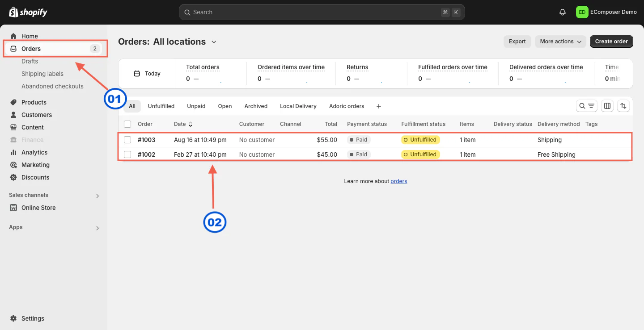Image resolution: width=644 pixels, height=330 pixels.
Task: Open the sort orders button
Action: pos(623,106)
